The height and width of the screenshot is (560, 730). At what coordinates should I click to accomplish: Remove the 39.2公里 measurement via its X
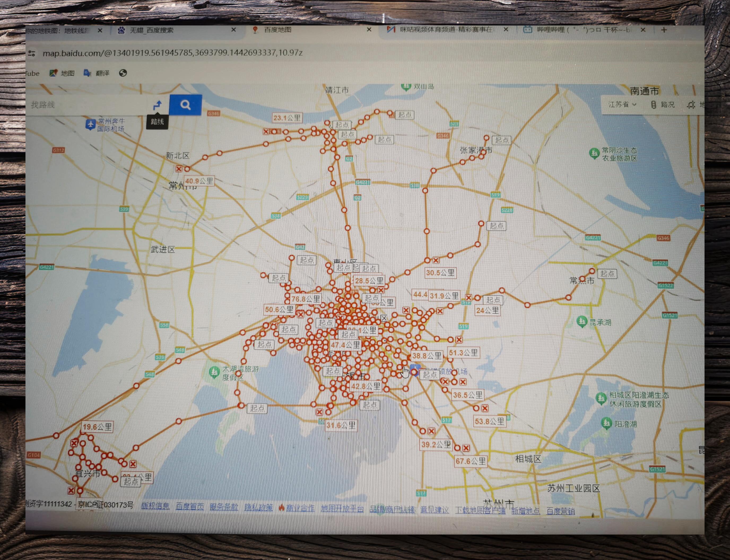(x=431, y=431)
